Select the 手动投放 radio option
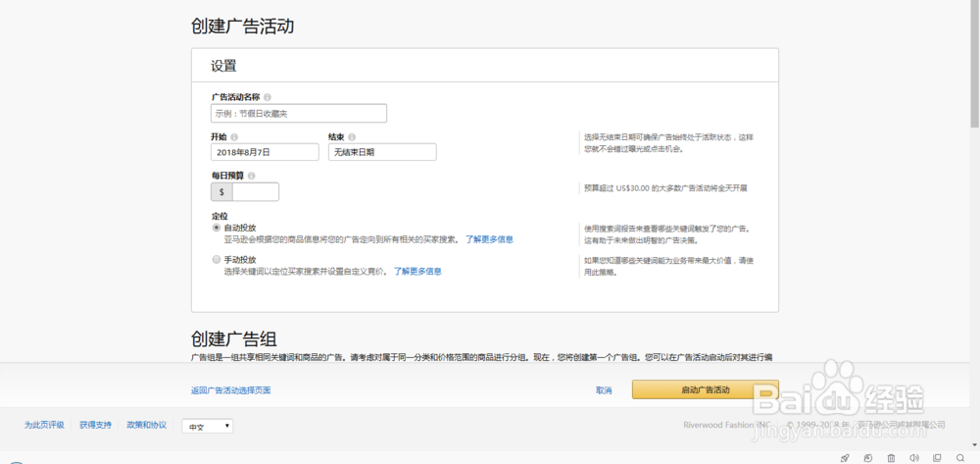 (217, 260)
